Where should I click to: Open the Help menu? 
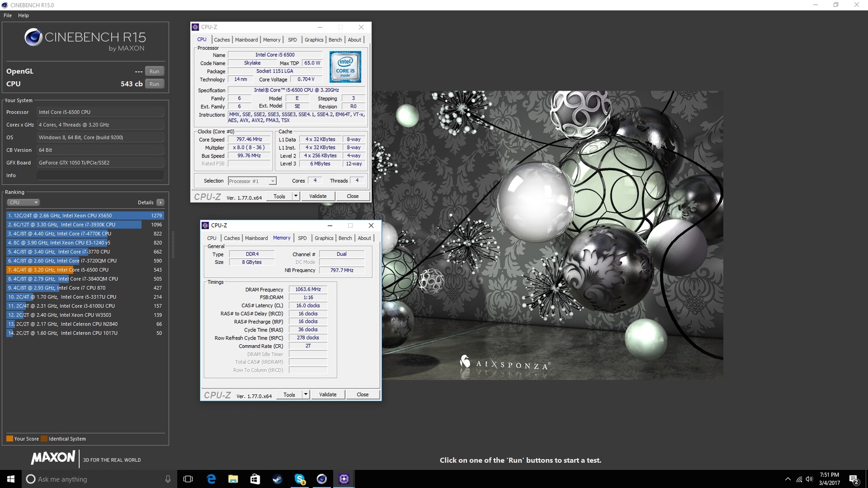[x=23, y=15]
